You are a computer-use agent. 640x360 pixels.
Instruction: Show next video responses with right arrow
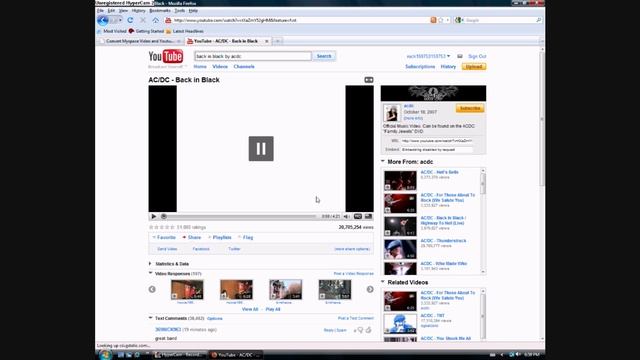tap(370, 289)
